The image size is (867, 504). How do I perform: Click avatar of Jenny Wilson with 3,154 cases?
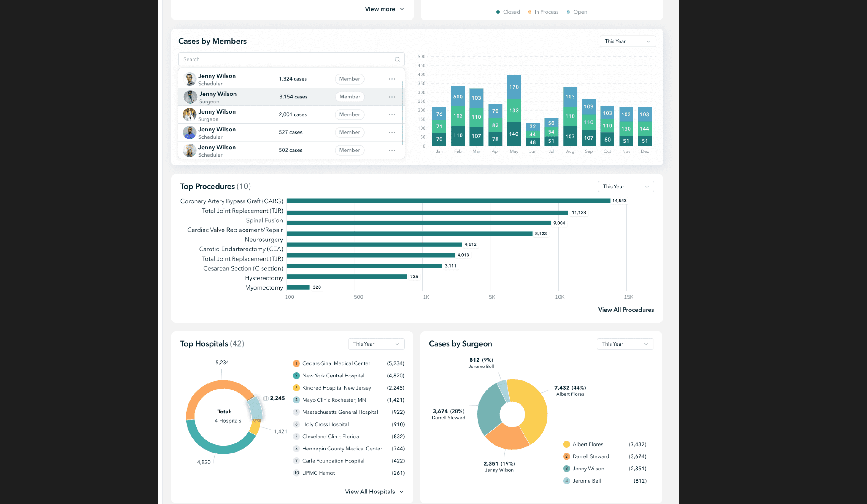tap(190, 97)
